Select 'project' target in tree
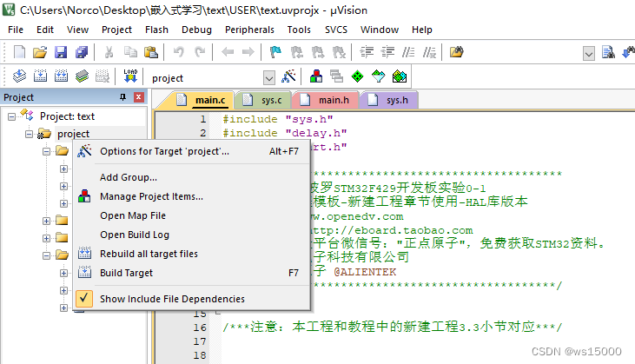 (x=73, y=134)
